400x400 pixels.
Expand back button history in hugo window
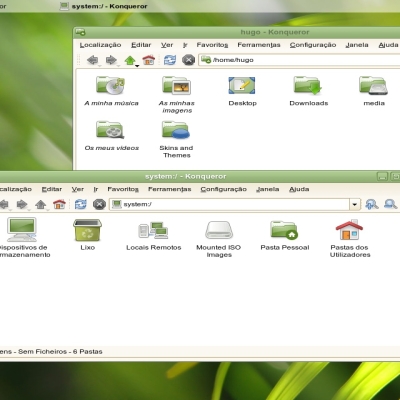coord(99,66)
